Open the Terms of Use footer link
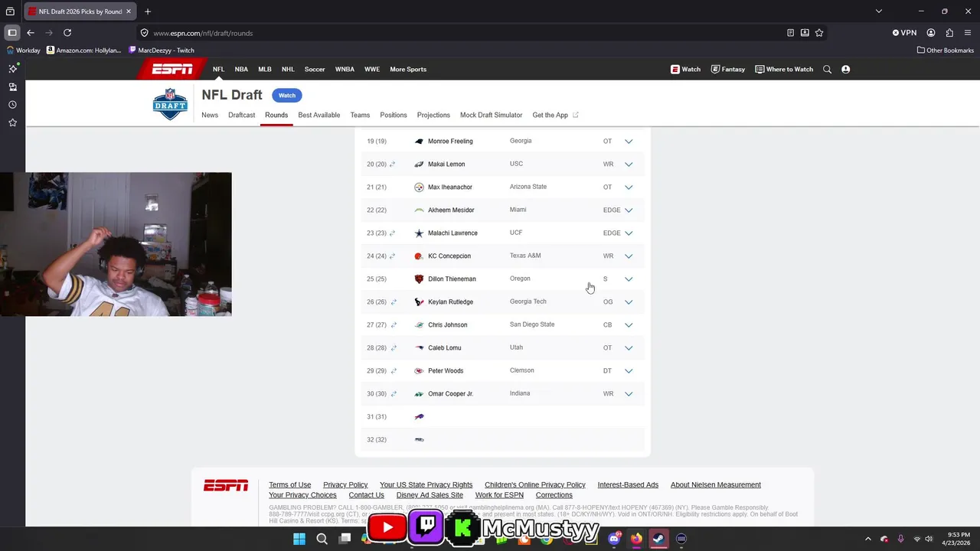 289,484
